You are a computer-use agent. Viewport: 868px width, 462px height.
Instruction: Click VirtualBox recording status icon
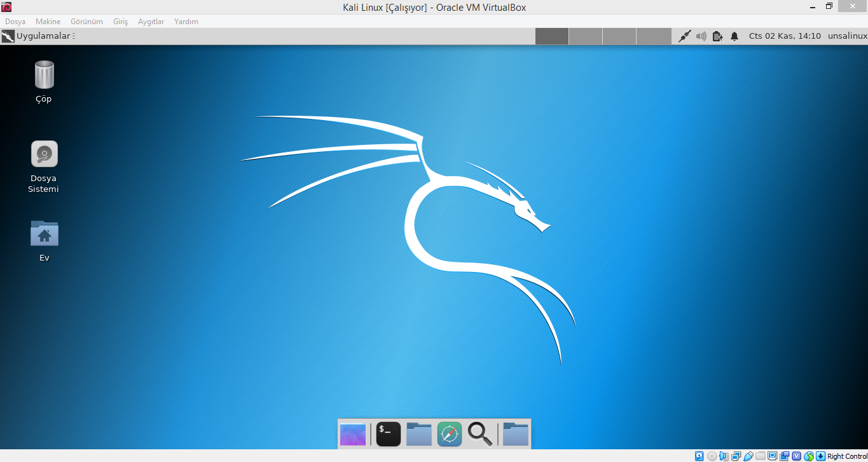click(784, 456)
